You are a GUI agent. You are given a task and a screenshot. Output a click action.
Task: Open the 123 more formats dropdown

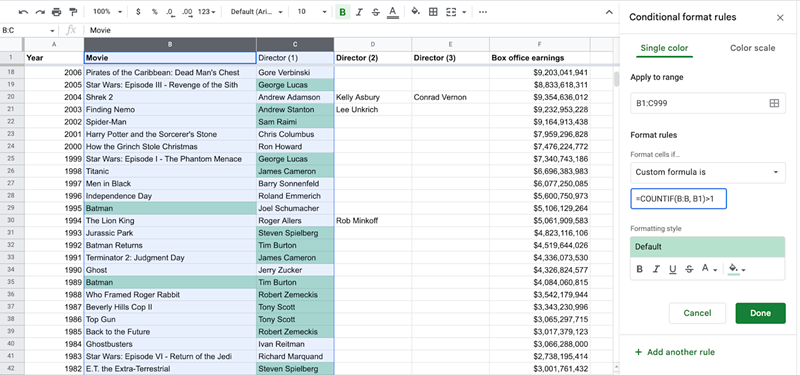pyautogui.click(x=207, y=12)
